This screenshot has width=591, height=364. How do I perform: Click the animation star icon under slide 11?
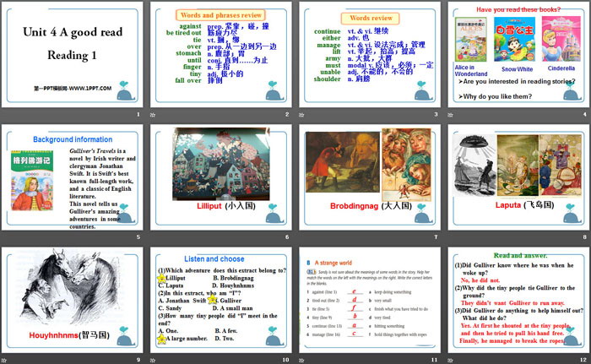click(301, 361)
